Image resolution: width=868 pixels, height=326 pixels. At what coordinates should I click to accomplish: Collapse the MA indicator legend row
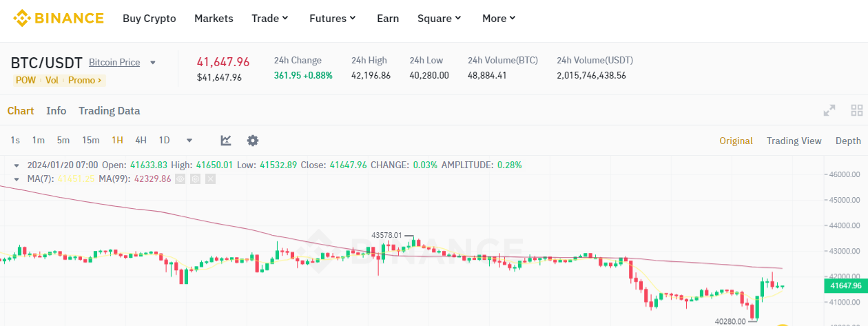click(17, 179)
